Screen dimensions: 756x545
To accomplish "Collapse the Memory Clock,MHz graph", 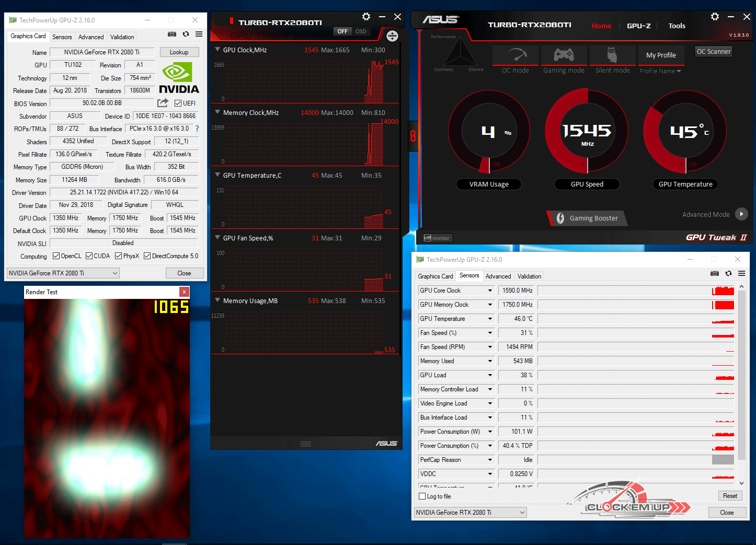I will pos(217,112).
